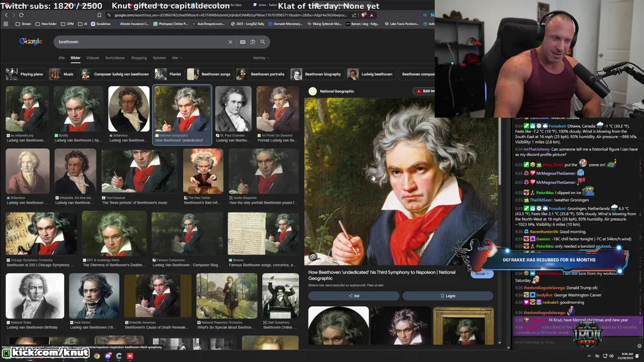Open the on-screen keyboard search input tool
644x362 pixels.
tap(243, 42)
